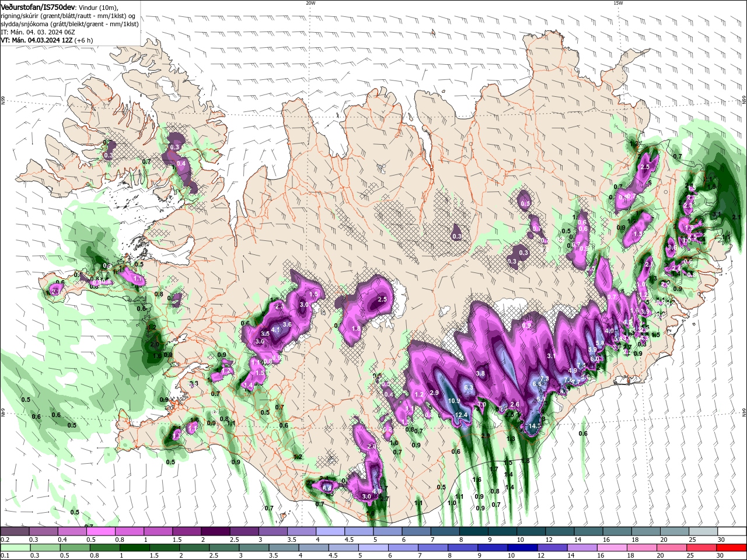Click the 30 label in the rain legend row
Viewport: 747px width, 560px height.
point(721,556)
